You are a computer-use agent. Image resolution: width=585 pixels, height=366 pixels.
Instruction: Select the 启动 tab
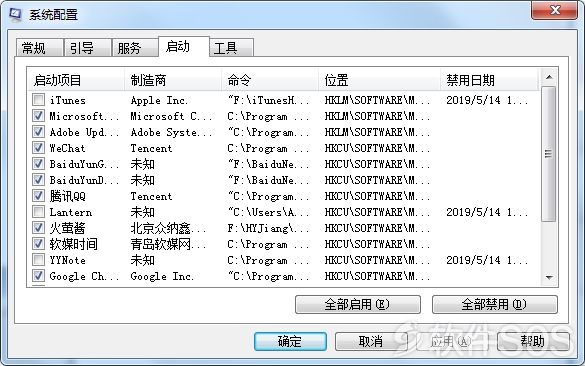[x=184, y=47]
